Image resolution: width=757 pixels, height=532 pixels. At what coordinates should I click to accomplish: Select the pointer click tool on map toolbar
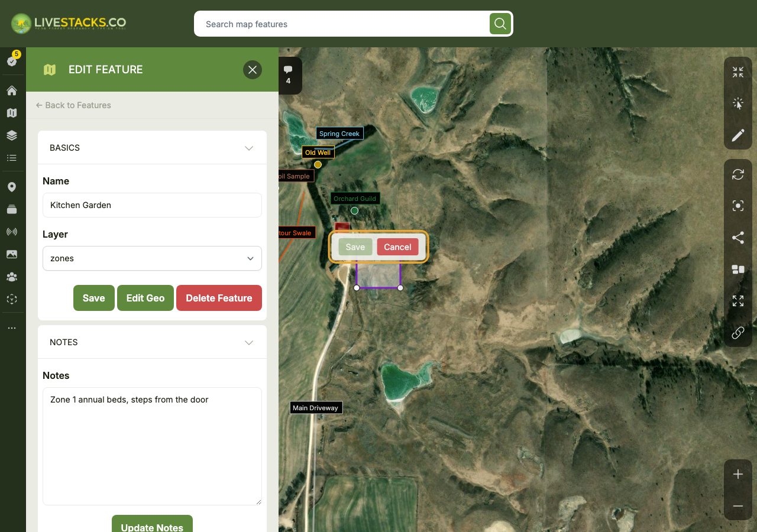[738, 104]
